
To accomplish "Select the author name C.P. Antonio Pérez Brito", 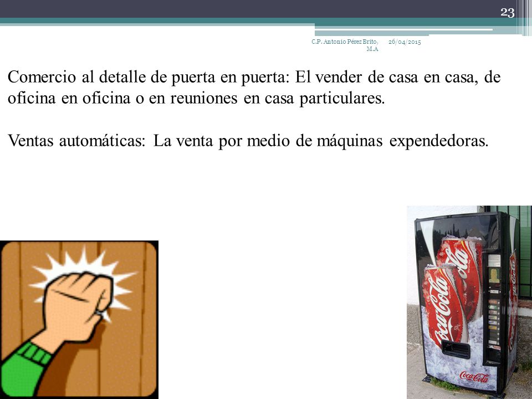I will 345,45.
